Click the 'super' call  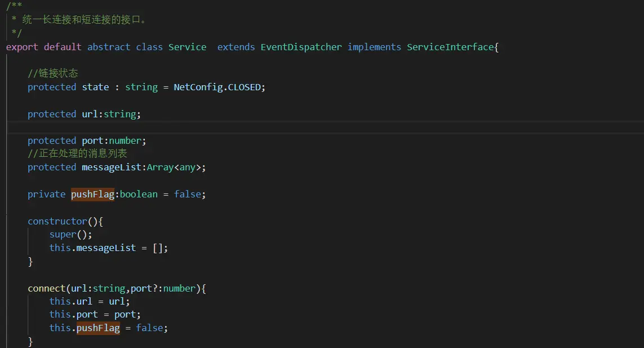[x=63, y=235]
